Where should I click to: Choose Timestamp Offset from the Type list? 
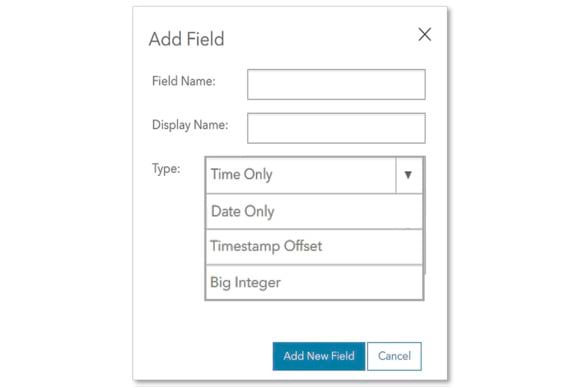[314, 247]
